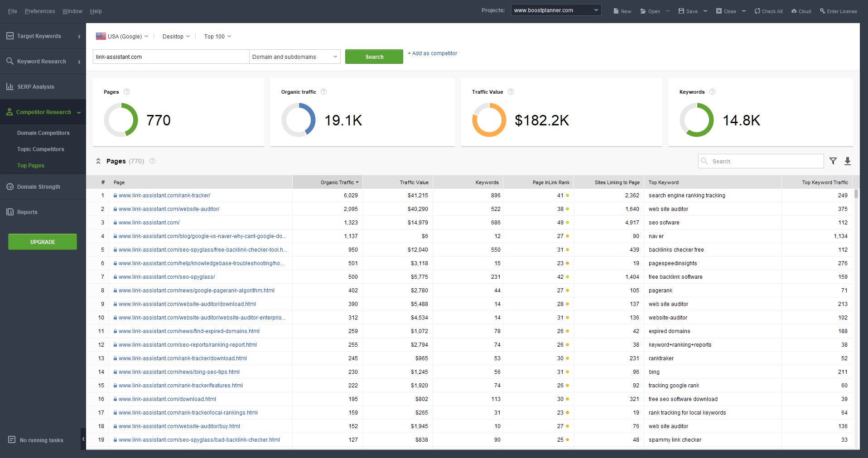Image resolution: width=868 pixels, height=458 pixels.
Task: Open the USA (Google) dropdown
Action: point(122,36)
